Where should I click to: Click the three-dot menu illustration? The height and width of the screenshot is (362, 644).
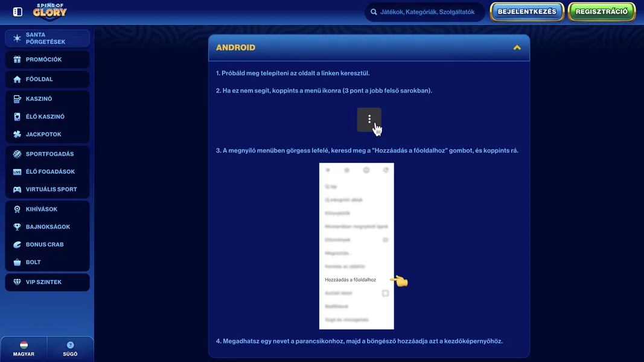(369, 119)
